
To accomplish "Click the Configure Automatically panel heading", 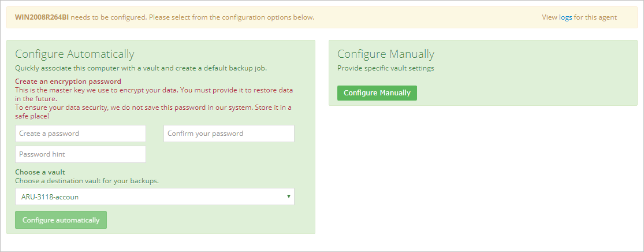I will point(75,54).
